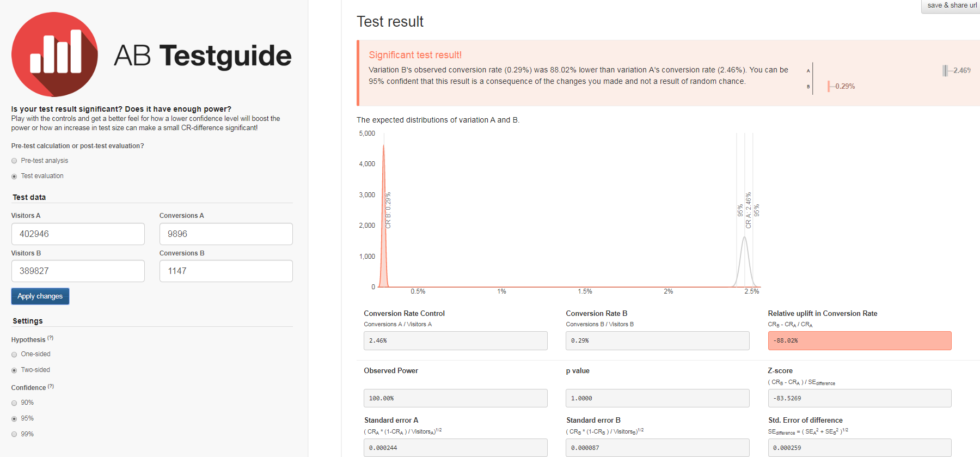Click the Hypothesis help question mark
This screenshot has width=980, height=457.
pos(51,338)
